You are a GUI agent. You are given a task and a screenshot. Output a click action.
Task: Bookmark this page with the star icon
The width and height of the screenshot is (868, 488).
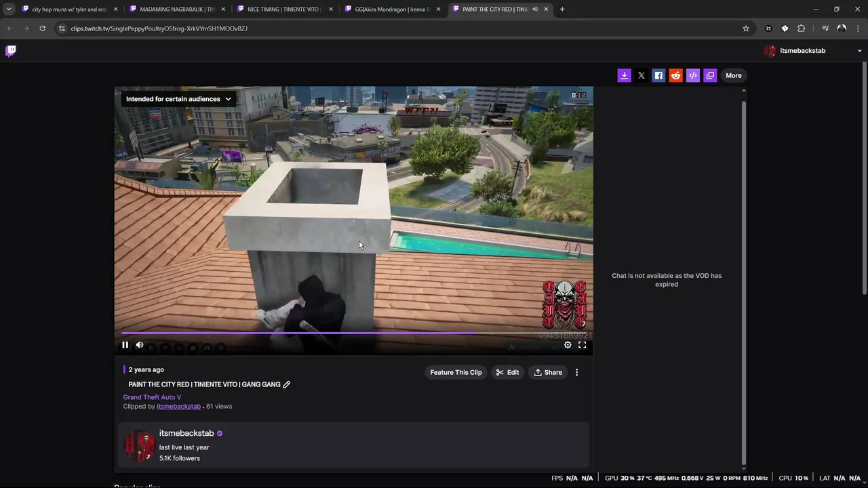click(x=746, y=28)
